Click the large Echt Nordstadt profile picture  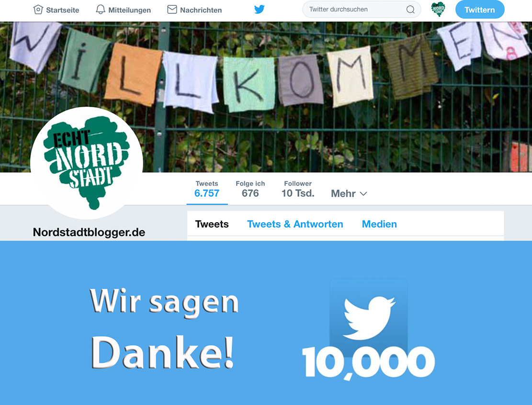(x=87, y=163)
